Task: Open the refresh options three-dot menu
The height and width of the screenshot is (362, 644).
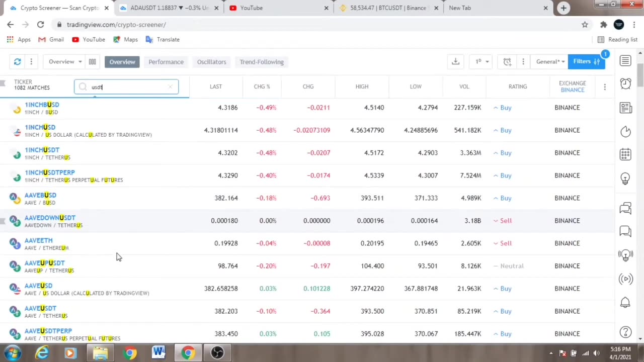Action: coord(31,62)
